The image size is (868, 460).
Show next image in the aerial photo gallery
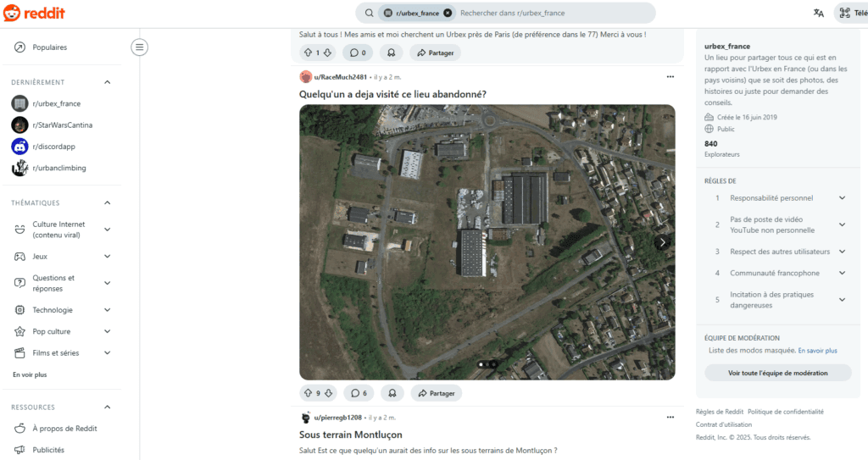(x=662, y=242)
